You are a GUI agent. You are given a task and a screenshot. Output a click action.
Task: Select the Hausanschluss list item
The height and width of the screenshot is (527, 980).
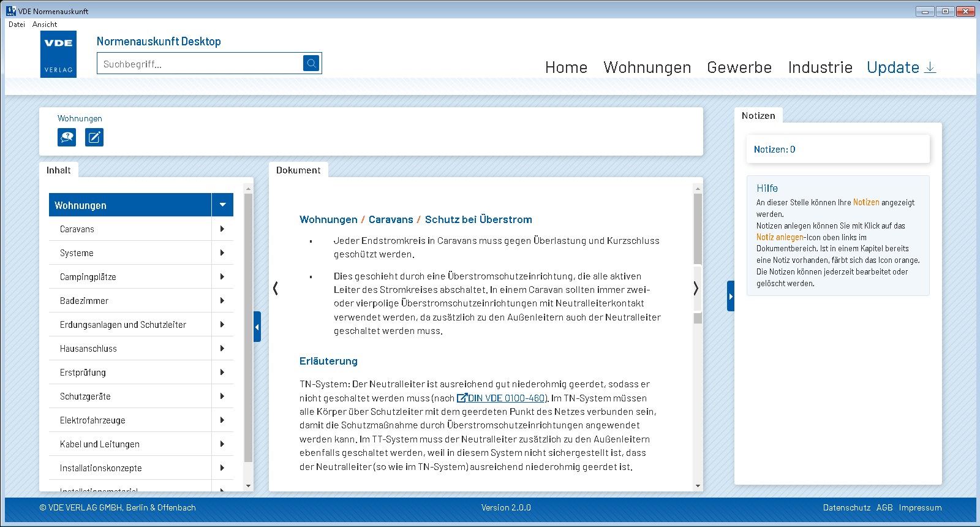point(130,348)
